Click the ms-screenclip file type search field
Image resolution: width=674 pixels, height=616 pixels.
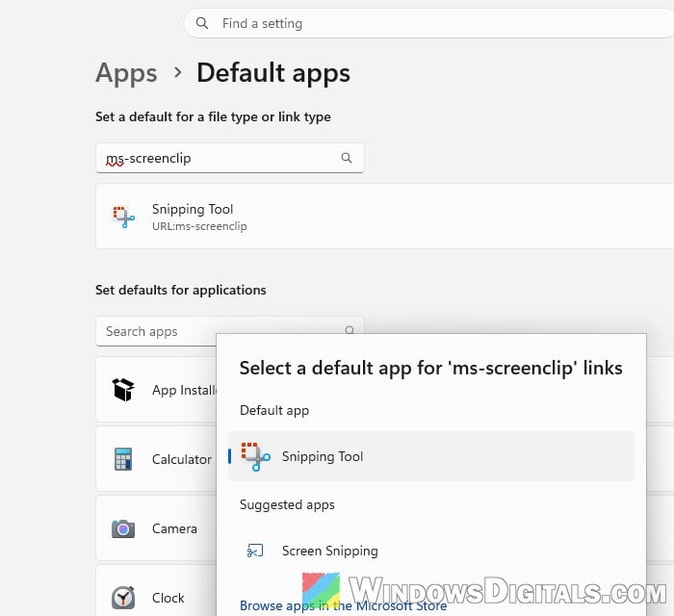tap(230, 158)
